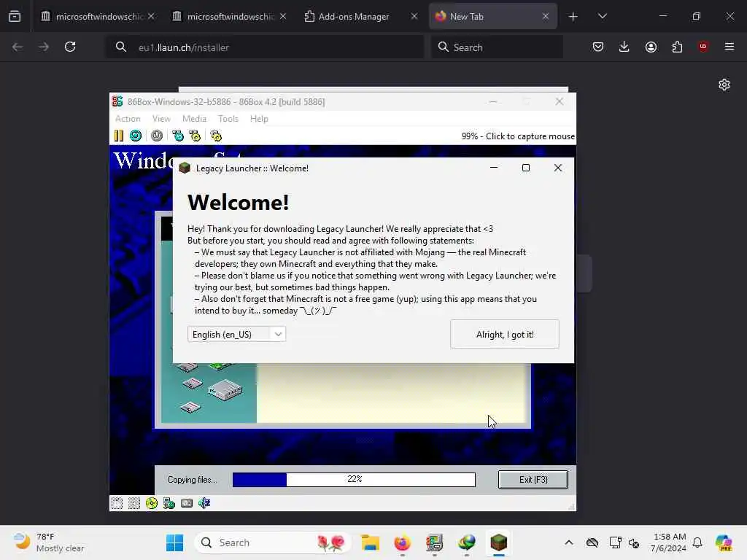Show hidden system tray icons
The image size is (747, 560).
click(569, 542)
